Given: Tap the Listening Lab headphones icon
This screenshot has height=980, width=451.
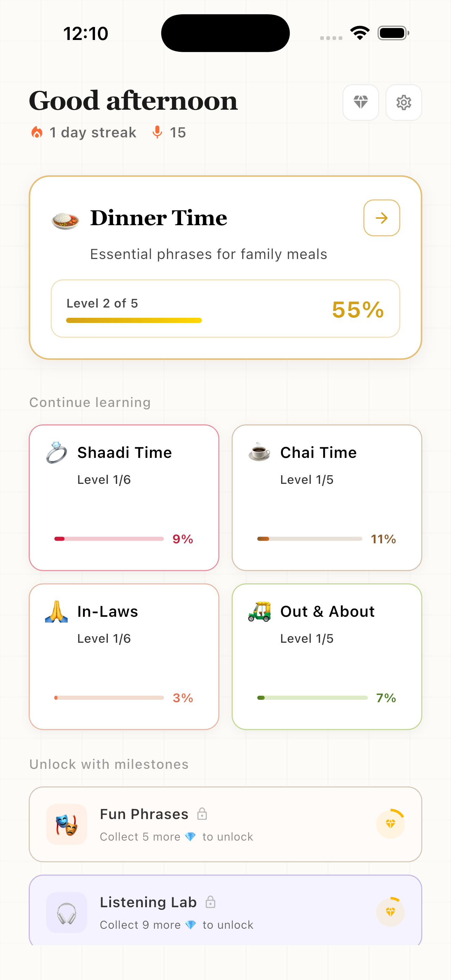Looking at the screenshot, I should (67, 913).
